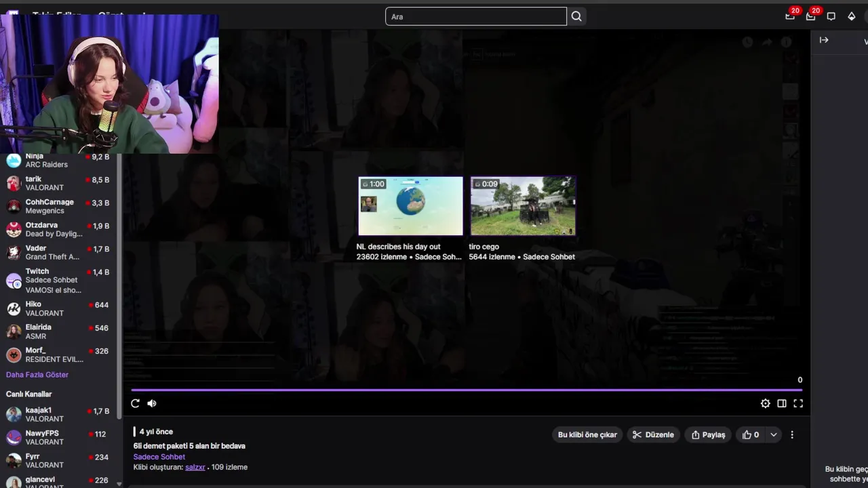The height and width of the screenshot is (488, 868).
Task: Open NL describes his day out thumbnail
Action: click(x=410, y=206)
